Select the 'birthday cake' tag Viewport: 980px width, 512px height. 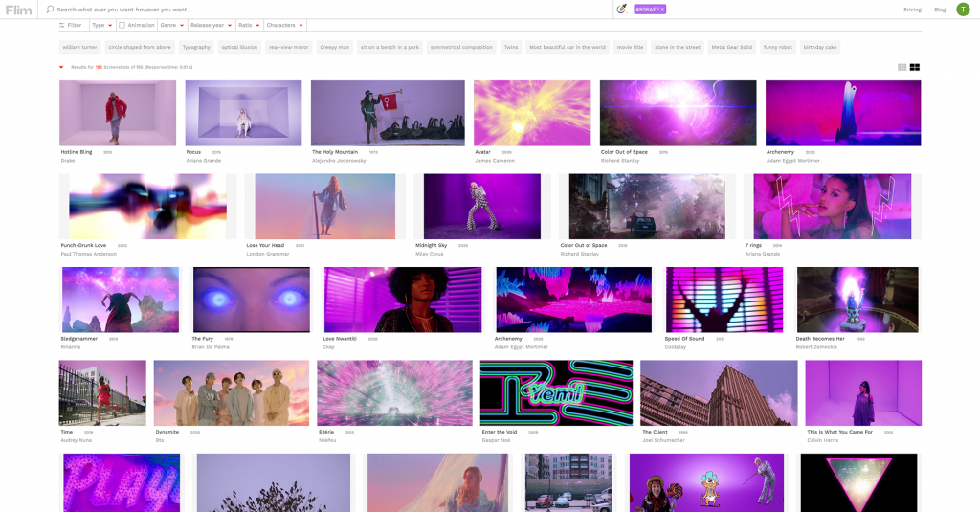tap(820, 48)
